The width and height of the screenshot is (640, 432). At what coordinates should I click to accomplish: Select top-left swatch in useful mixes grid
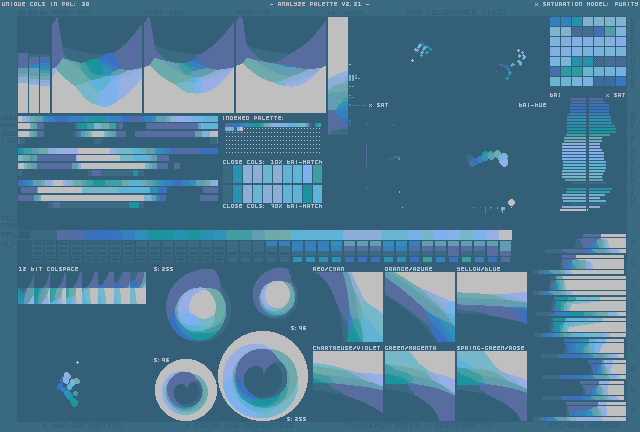click(555, 23)
